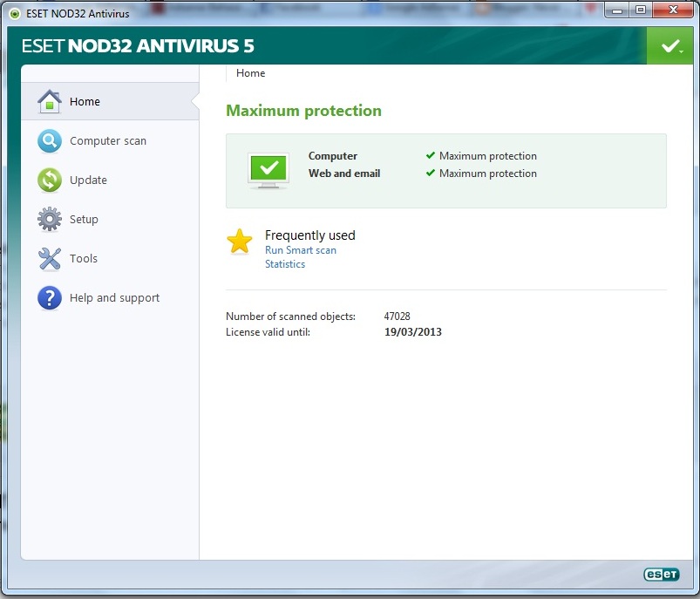The image size is (700, 599).
Task: Select the Computer scan menu entry
Action: tap(107, 140)
